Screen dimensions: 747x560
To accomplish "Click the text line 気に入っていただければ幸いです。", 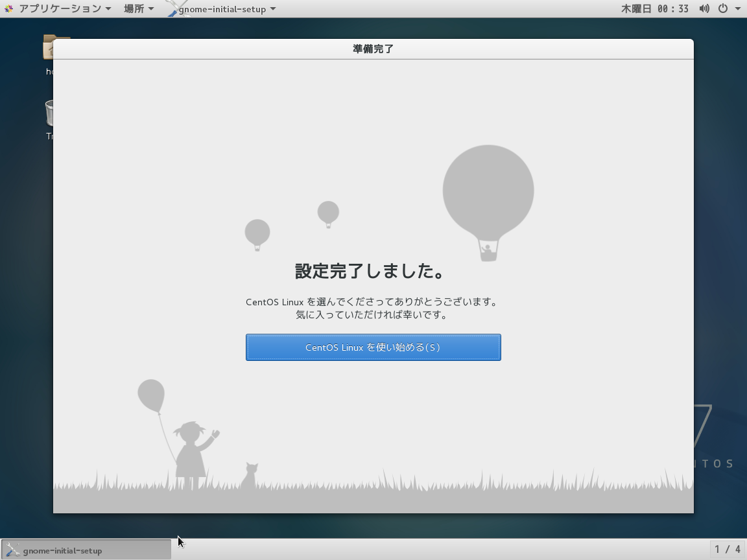I will click(372, 315).
